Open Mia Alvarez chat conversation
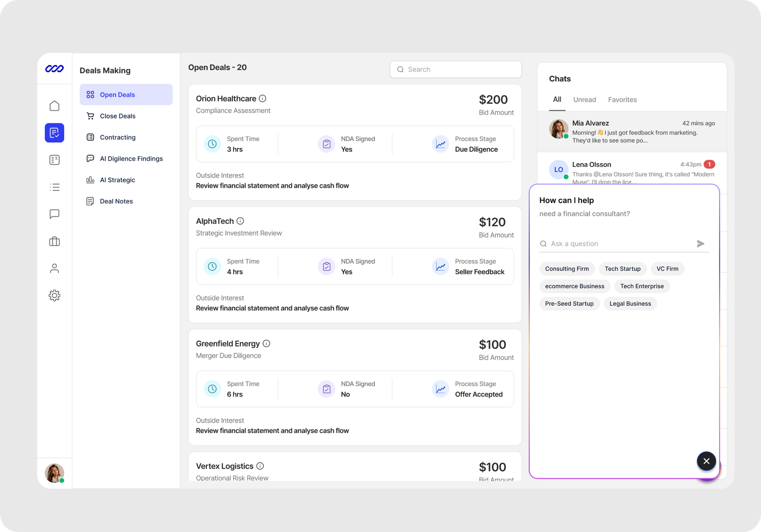This screenshot has height=532, width=761. coord(632,132)
